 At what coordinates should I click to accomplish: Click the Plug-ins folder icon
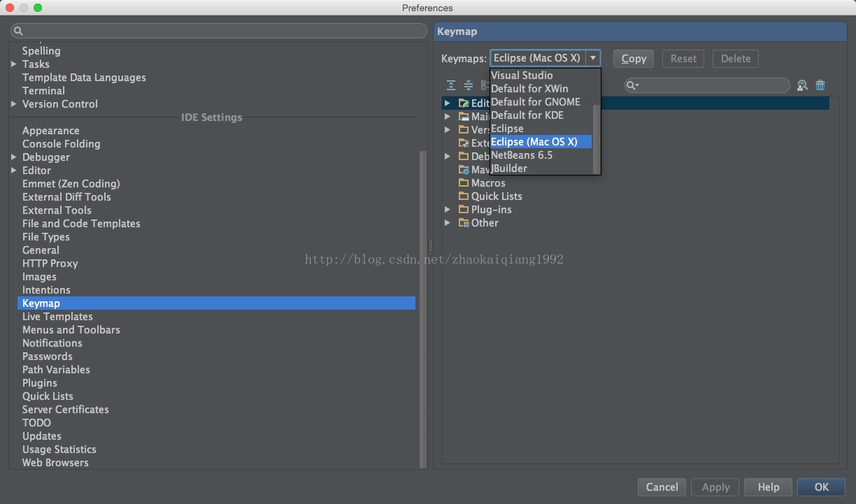(x=464, y=210)
